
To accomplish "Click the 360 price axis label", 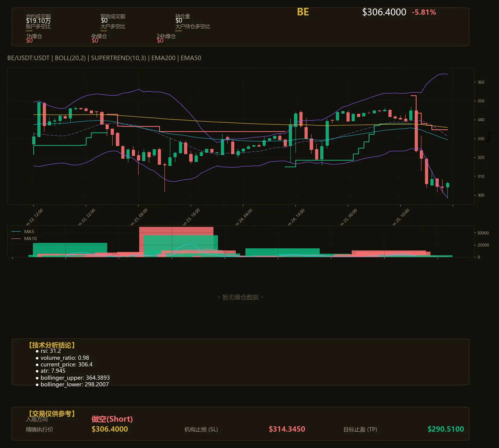I will (481, 82).
